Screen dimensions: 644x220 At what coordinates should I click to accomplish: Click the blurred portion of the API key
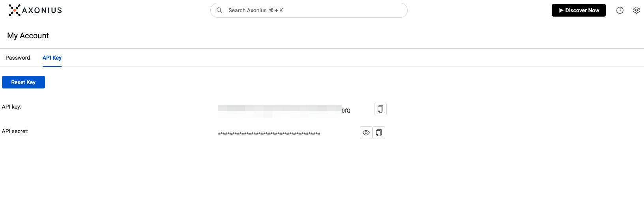pyautogui.click(x=279, y=111)
